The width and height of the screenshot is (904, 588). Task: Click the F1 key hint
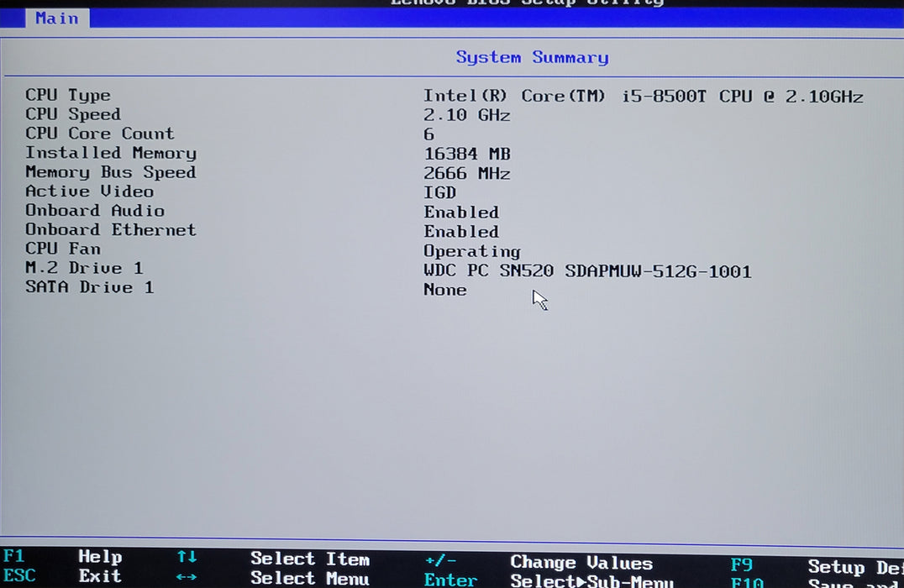[x=13, y=556]
